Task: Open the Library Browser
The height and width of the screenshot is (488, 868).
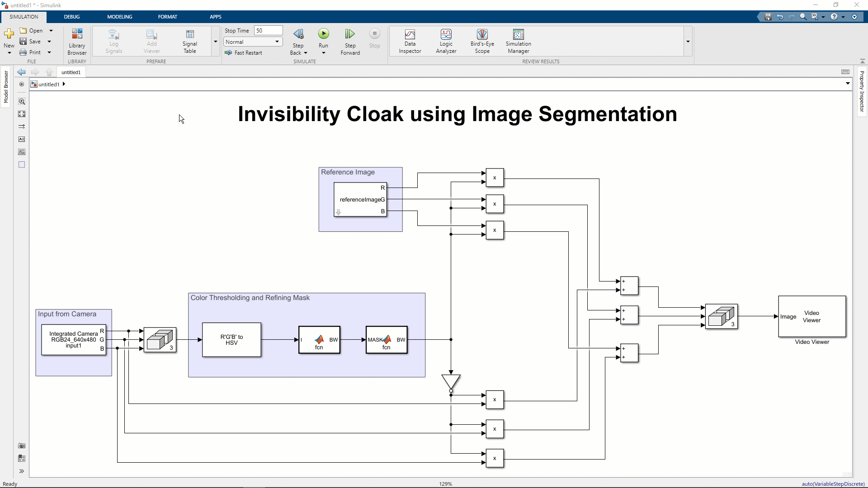Action: (x=77, y=41)
